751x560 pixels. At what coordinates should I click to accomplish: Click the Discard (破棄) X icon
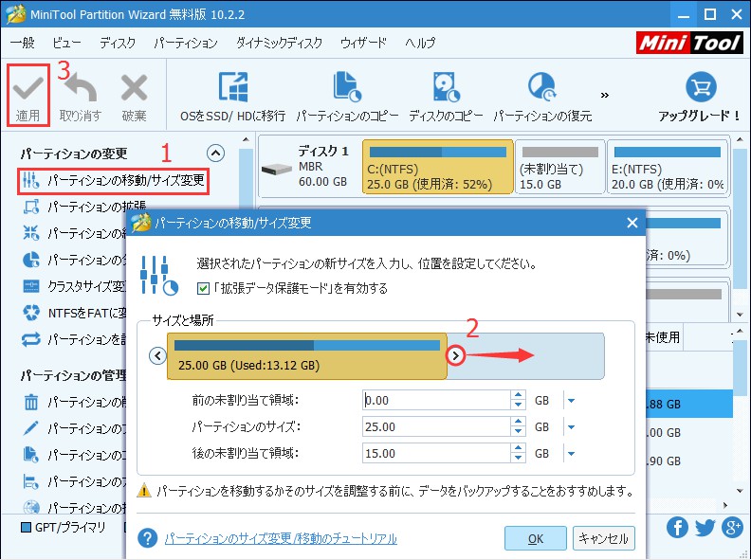(134, 88)
